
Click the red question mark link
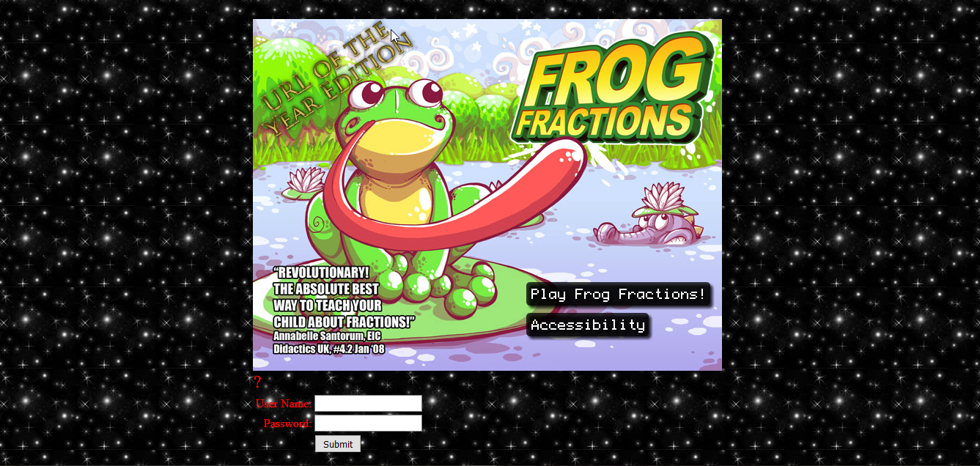[257, 382]
